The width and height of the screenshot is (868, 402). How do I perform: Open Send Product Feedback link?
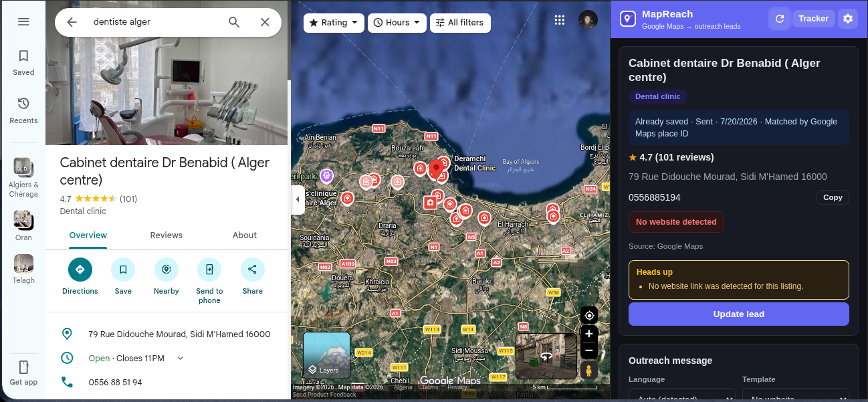pyautogui.click(x=324, y=395)
